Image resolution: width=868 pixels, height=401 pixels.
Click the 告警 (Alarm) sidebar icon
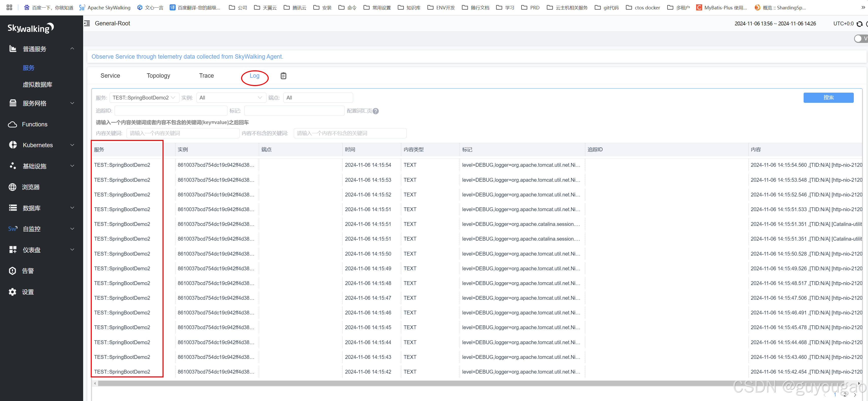click(12, 271)
